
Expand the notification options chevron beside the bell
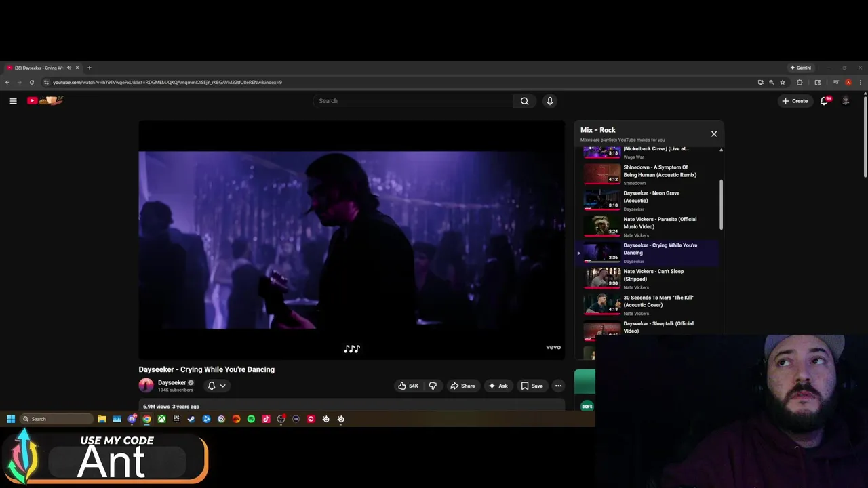tap(222, 386)
